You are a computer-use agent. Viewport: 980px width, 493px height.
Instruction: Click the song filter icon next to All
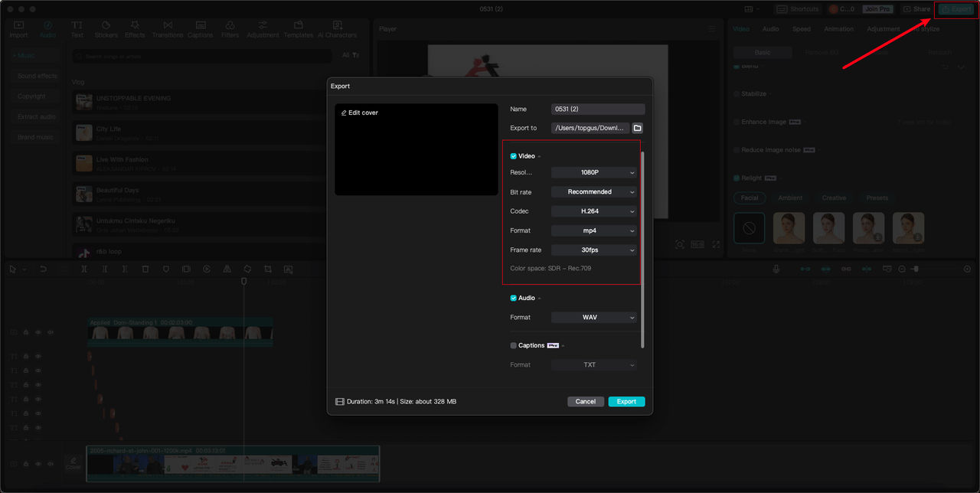click(x=356, y=55)
